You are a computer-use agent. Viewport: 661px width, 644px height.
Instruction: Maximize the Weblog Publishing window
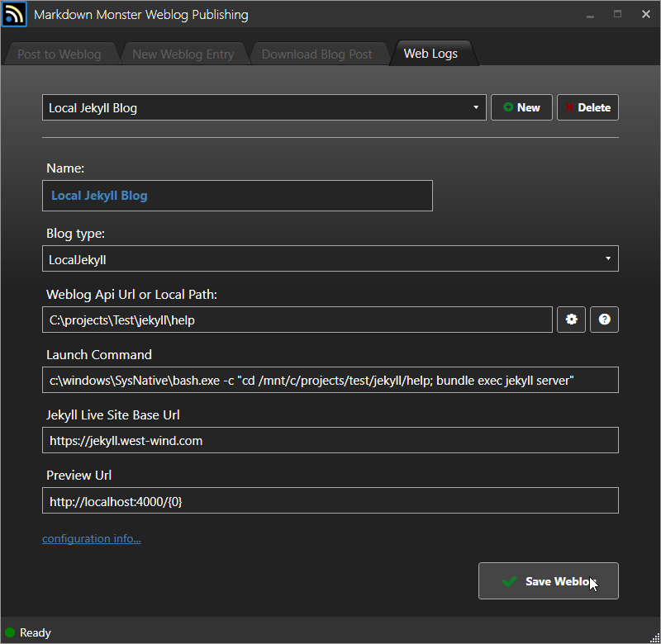(617, 14)
